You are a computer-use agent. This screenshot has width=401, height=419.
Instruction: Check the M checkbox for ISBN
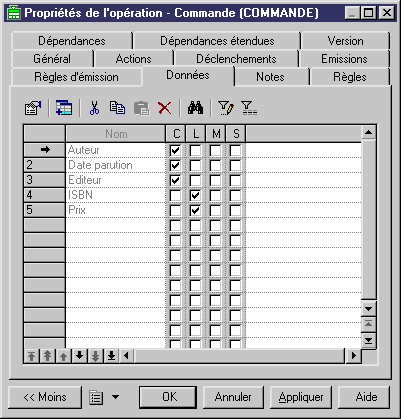click(x=216, y=195)
